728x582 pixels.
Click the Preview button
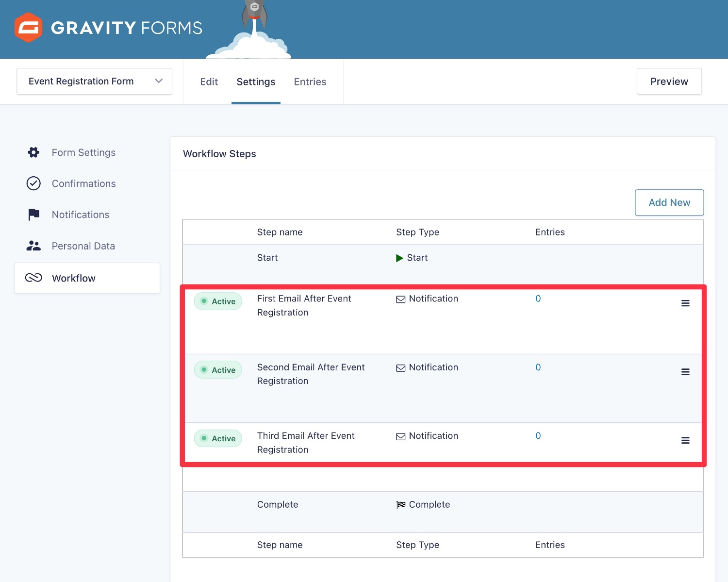click(669, 82)
